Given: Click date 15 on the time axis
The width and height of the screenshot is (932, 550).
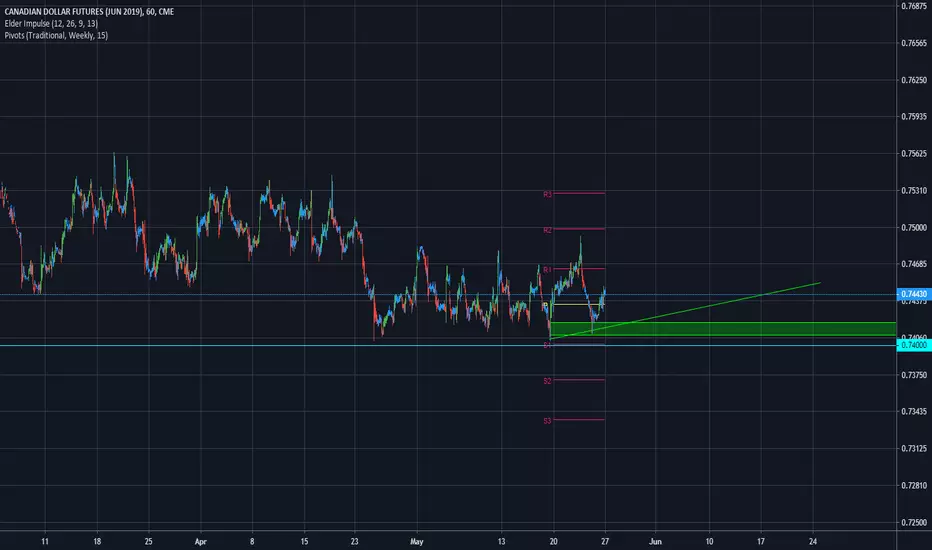Looking at the screenshot, I should pyautogui.click(x=304, y=542).
